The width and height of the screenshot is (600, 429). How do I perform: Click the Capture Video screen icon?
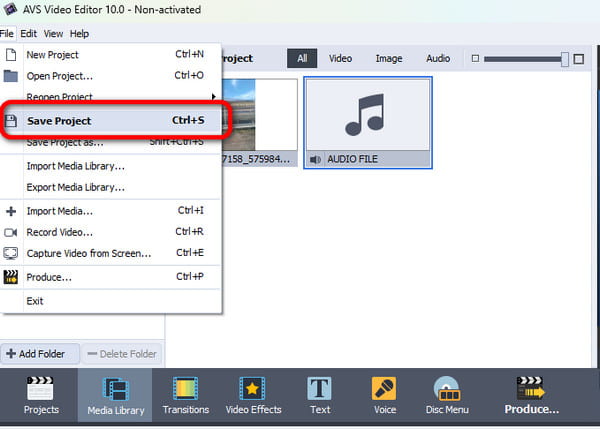(x=11, y=253)
